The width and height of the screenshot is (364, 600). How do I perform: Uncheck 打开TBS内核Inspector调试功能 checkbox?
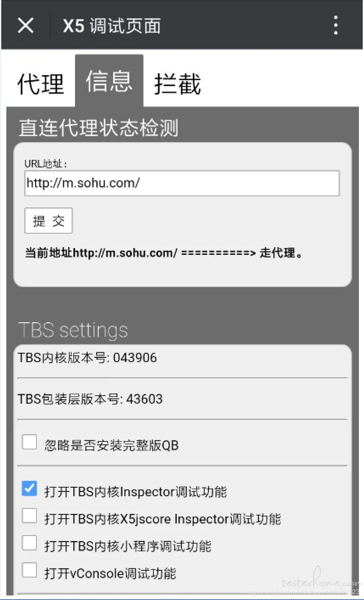tap(30, 488)
